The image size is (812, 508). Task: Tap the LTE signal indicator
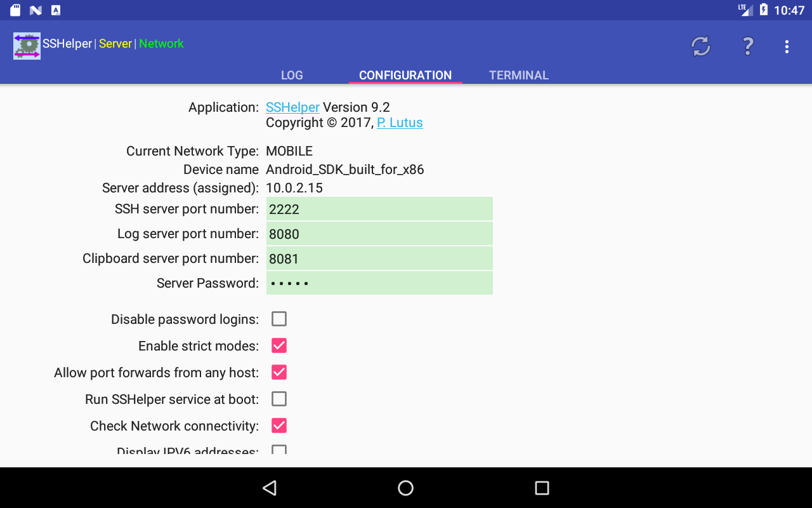click(745, 10)
